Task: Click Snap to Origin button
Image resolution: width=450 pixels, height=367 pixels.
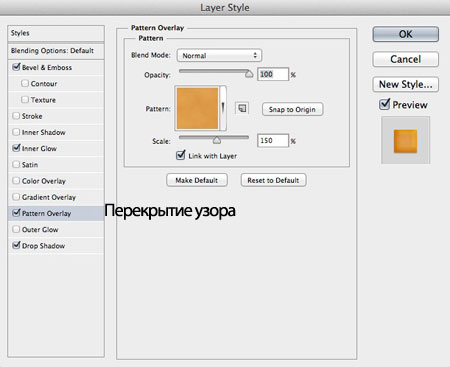Action: pos(292,109)
